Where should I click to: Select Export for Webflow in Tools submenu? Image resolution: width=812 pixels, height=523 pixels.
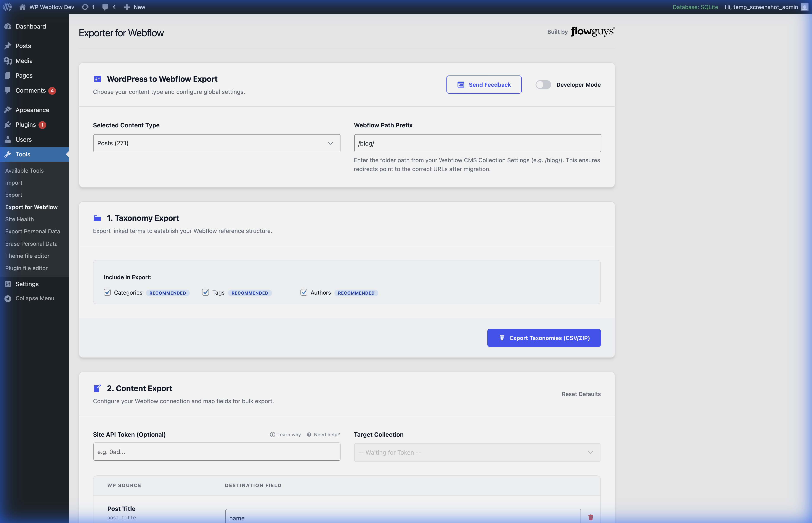pyautogui.click(x=31, y=207)
